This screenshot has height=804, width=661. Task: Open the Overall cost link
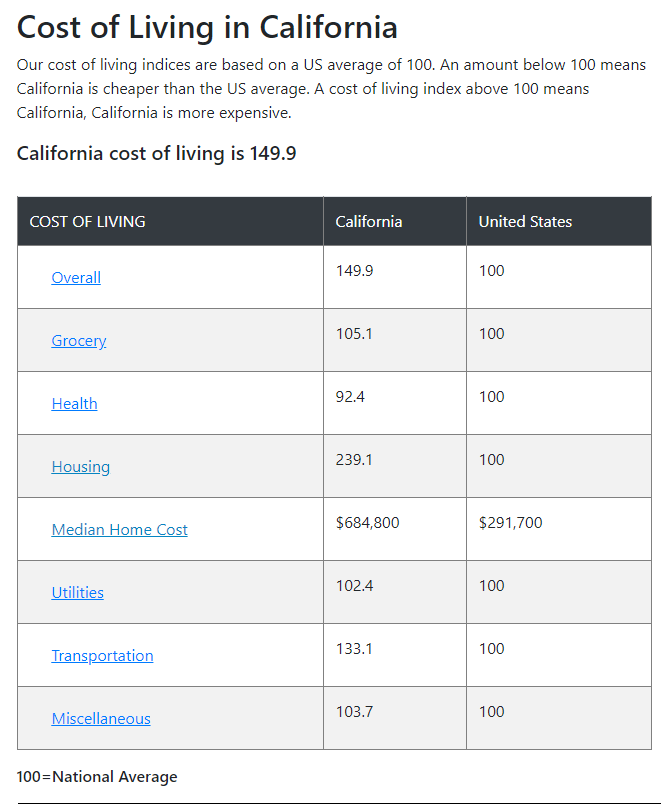tap(76, 278)
